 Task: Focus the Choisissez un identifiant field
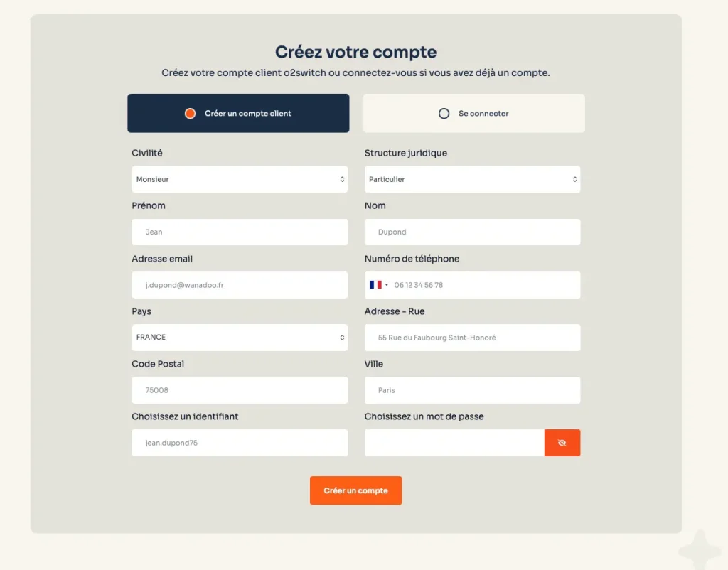240,443
